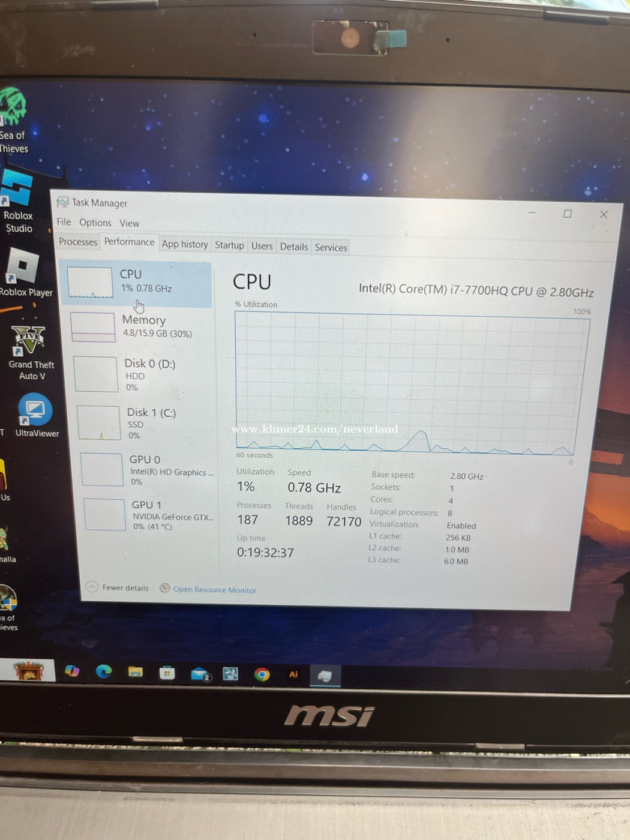Launch Grand Theft Auto V shortcut
Screen dimensions: 630x840
coord(31,353)
